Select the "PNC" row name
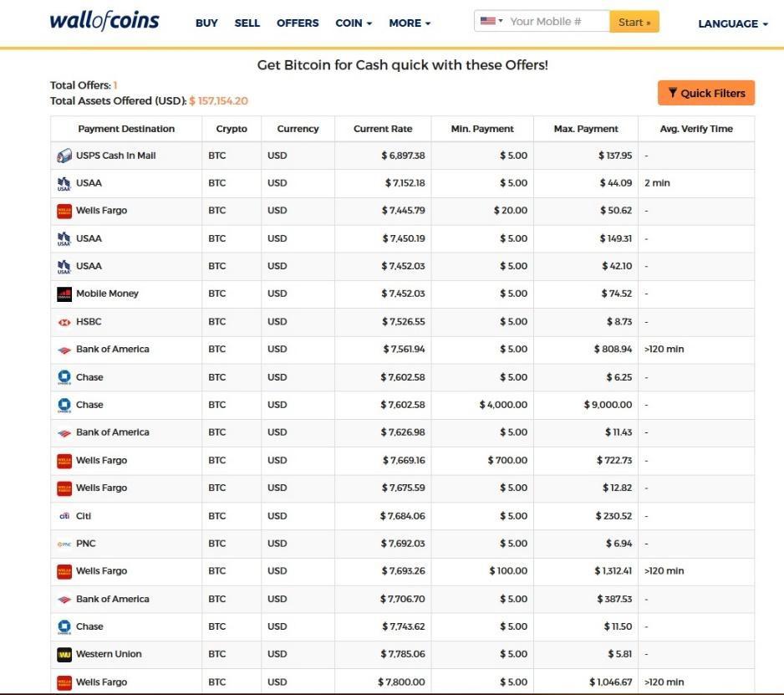 point(85,544)
